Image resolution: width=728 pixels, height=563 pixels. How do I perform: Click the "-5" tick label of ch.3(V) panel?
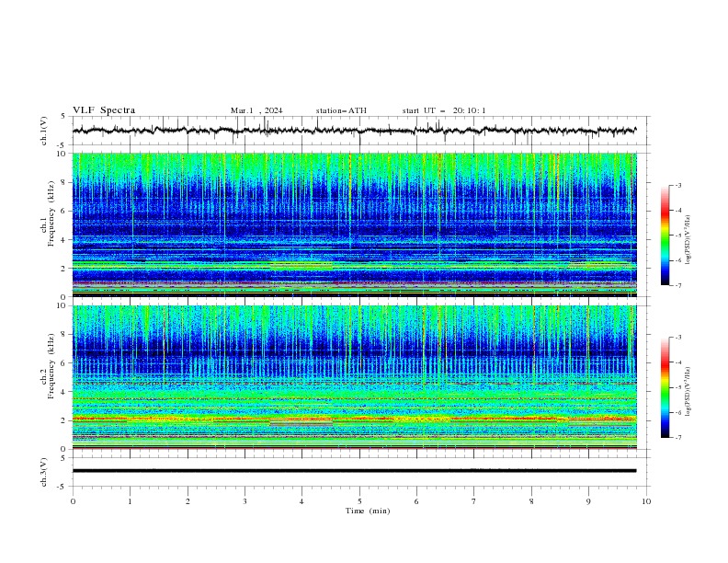62,487
